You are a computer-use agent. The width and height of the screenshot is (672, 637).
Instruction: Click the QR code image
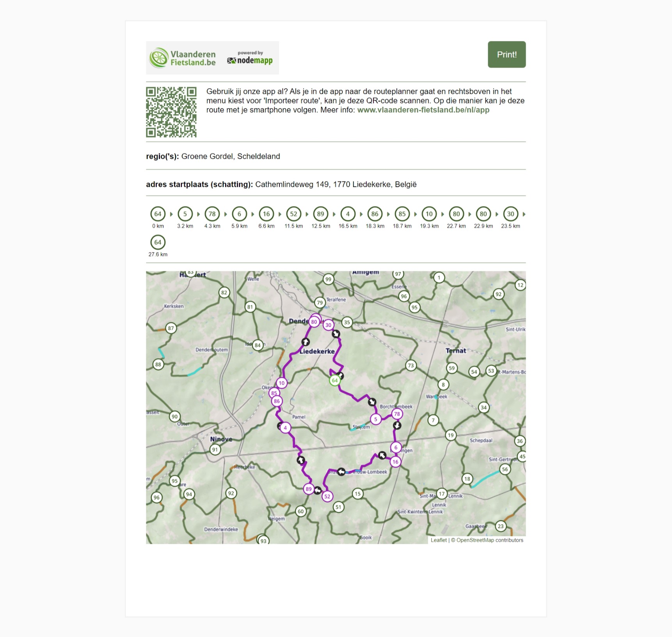pos(171,112)
